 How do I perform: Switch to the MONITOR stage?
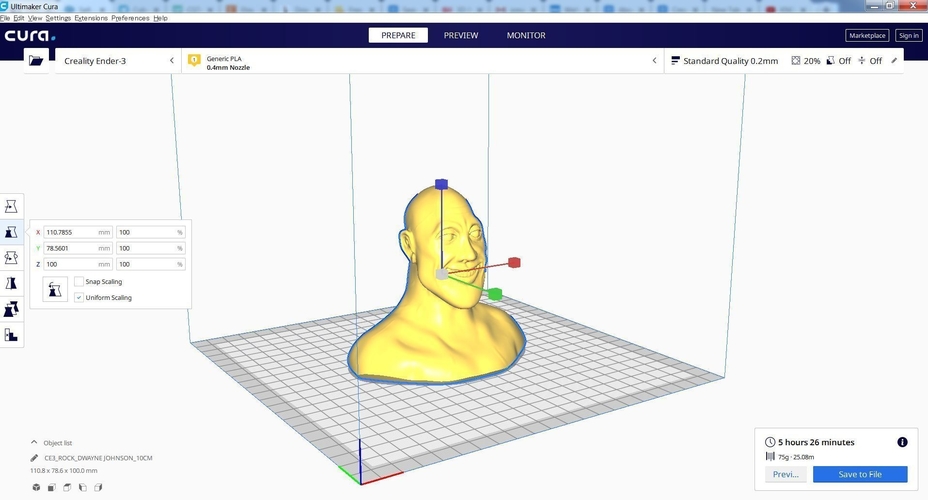[x=526, y=36]
